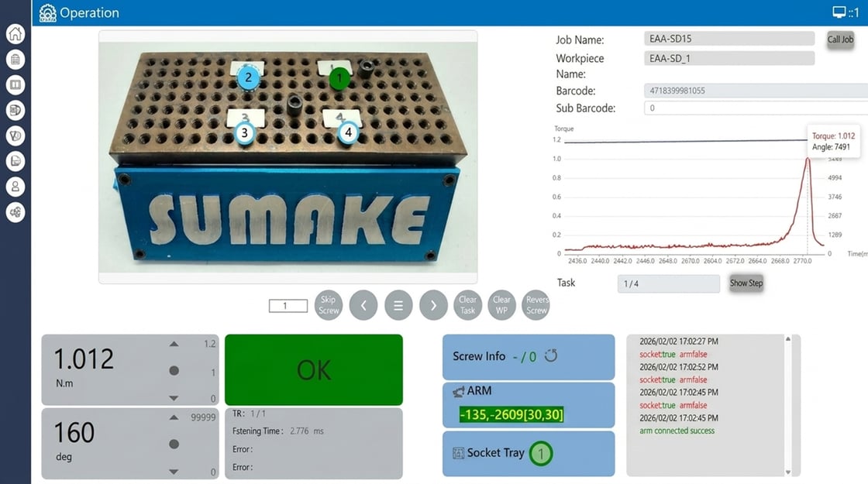Click the Clear WP button
The width and height of the screenshot is (868, 484).
click(502, 305)
